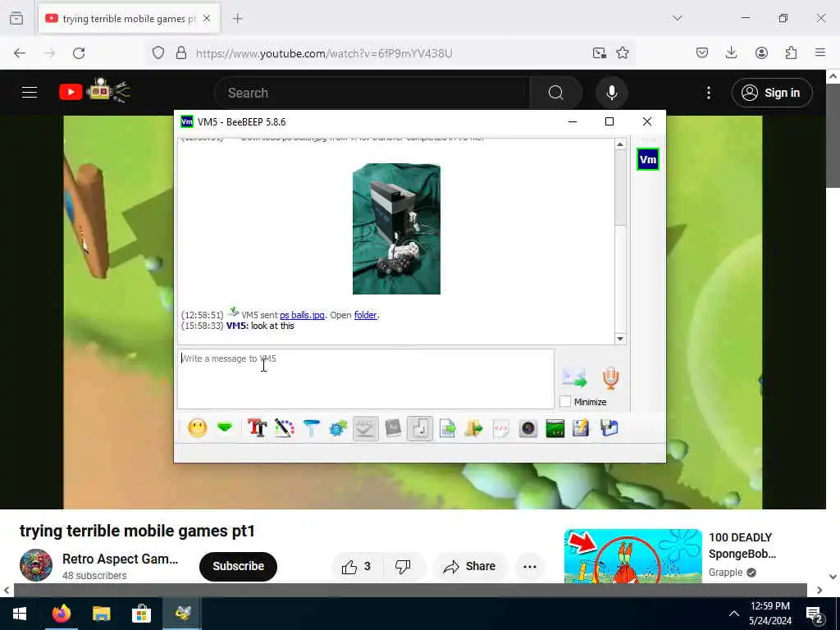
Task: Open Retro Aspect Gaming channel avatar
Action: click(36, 565)
